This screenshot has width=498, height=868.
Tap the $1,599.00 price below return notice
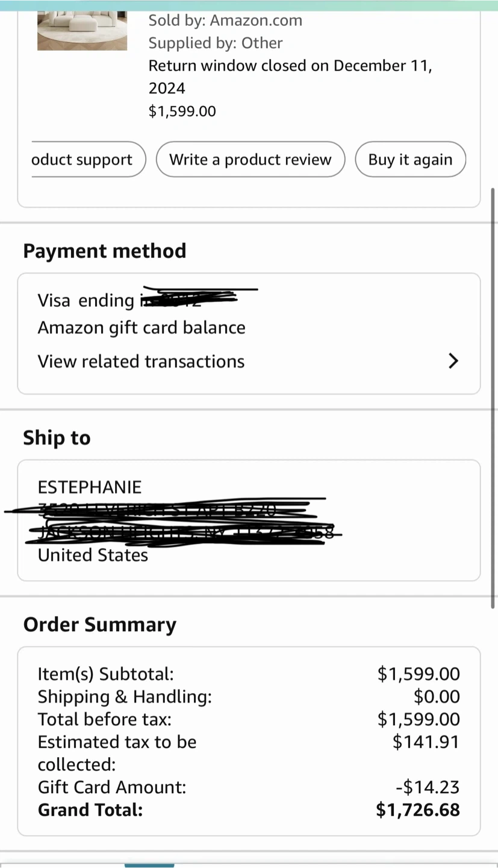pos(182,112)
